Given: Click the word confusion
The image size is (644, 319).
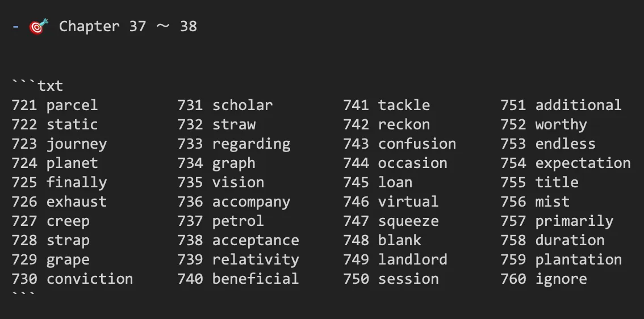Looking at the screenshot, I should pos(417,144).
